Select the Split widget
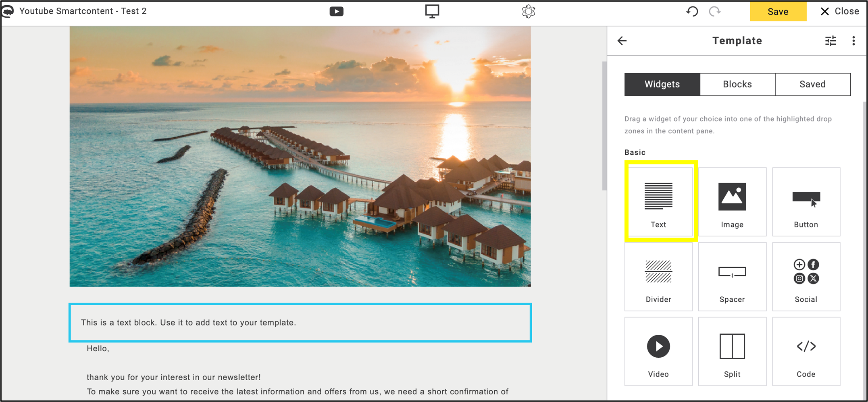868x402 pixels. 732,351
